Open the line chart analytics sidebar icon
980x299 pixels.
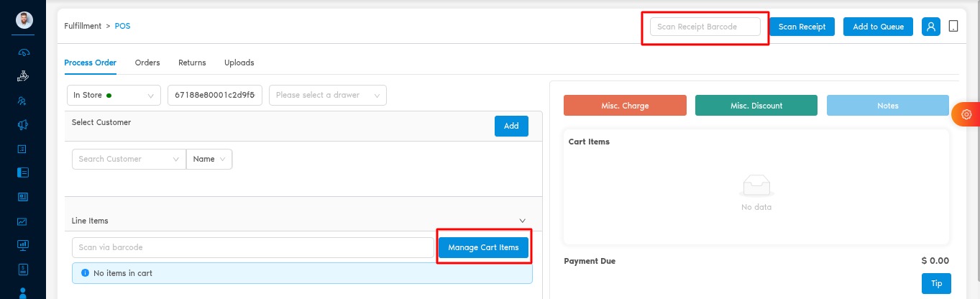click(x=23, y=221)
